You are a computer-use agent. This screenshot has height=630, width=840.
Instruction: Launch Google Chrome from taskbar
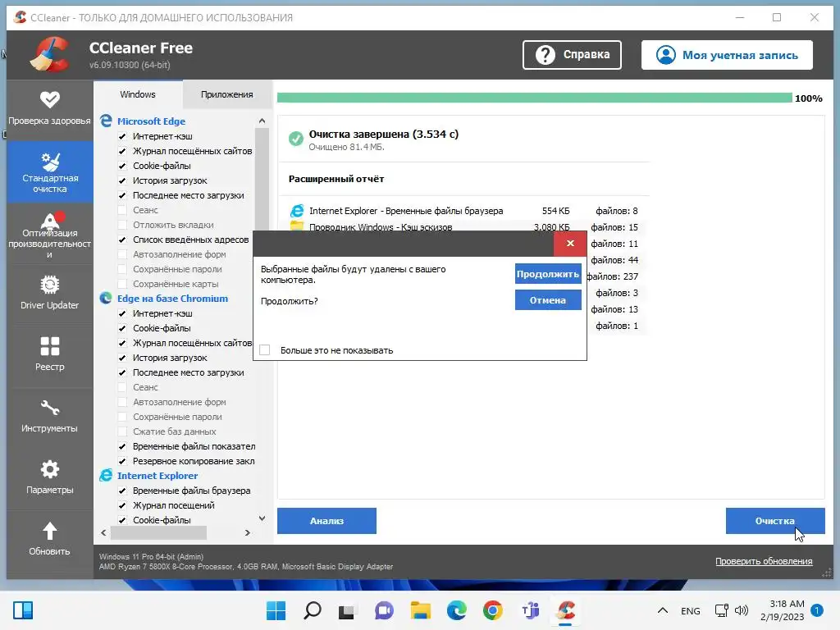coord(493,610)
